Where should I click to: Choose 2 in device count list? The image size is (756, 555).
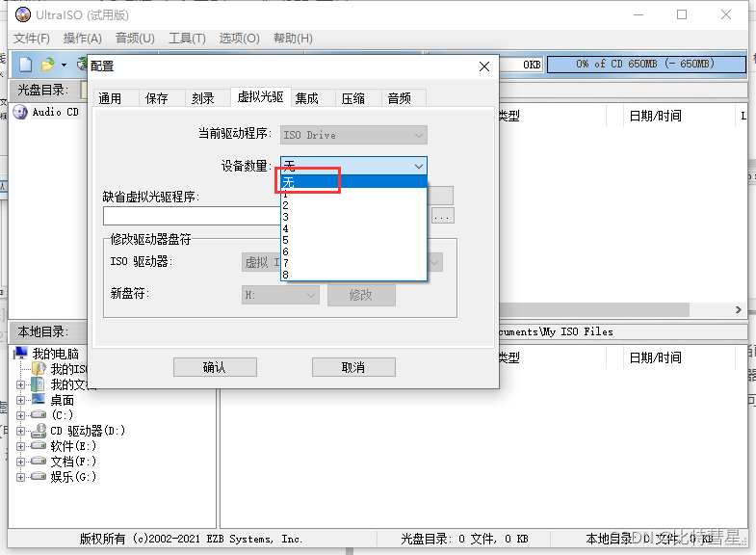pyautogui.click(x=353, y=205)
